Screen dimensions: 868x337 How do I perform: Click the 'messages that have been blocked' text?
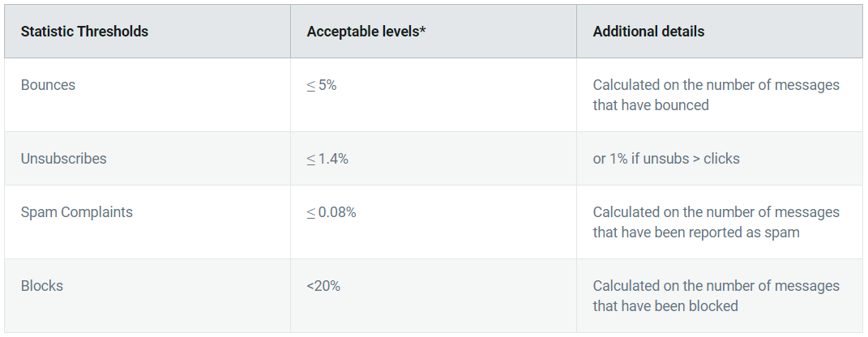tap(716, 296)
